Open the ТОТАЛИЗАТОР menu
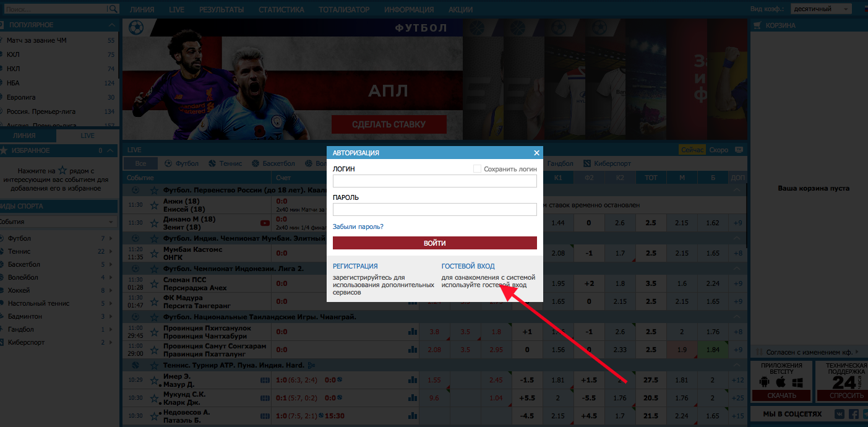Viewport: 868px width, 427px height. tap(344, 9)
